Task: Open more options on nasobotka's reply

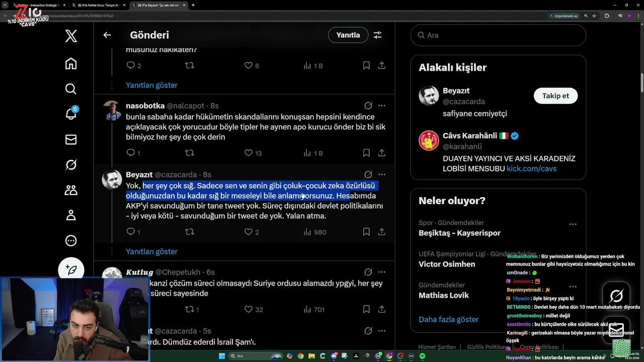Action: [x=382, y=106]
